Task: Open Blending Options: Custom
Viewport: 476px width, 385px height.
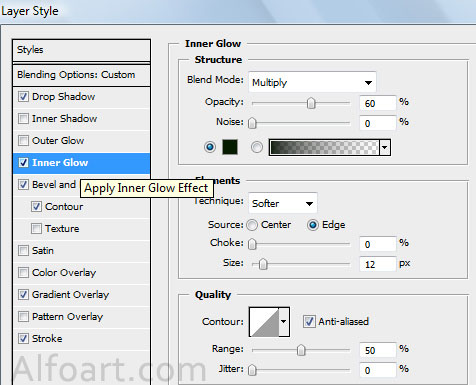Action: click(81, 75)
